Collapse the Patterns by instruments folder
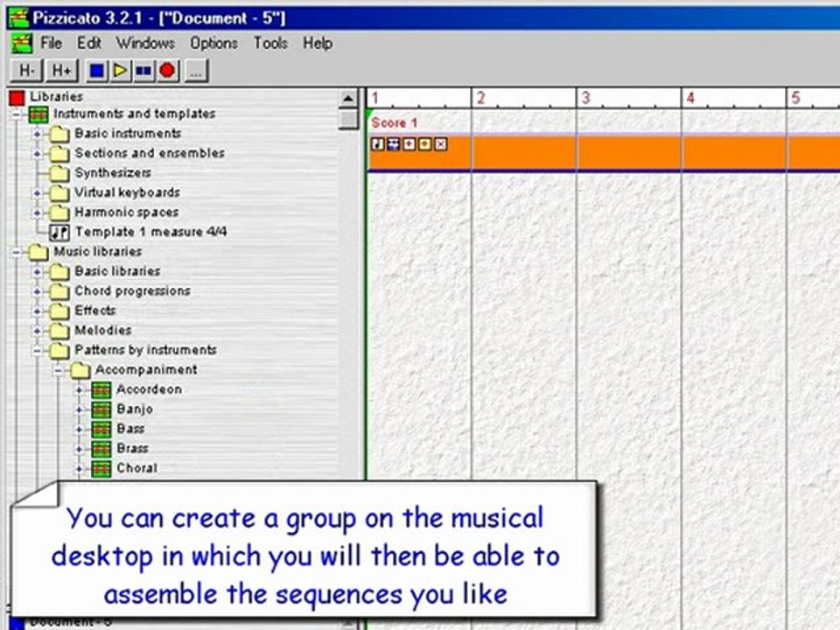The width and height of the screenshot is (840, 630). click(x=37, y=351)
